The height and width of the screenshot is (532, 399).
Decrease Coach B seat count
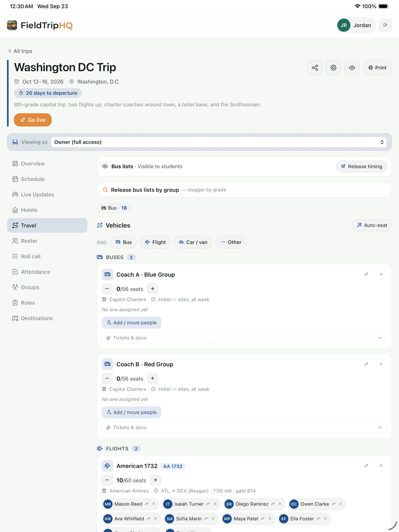click(107, 379)
